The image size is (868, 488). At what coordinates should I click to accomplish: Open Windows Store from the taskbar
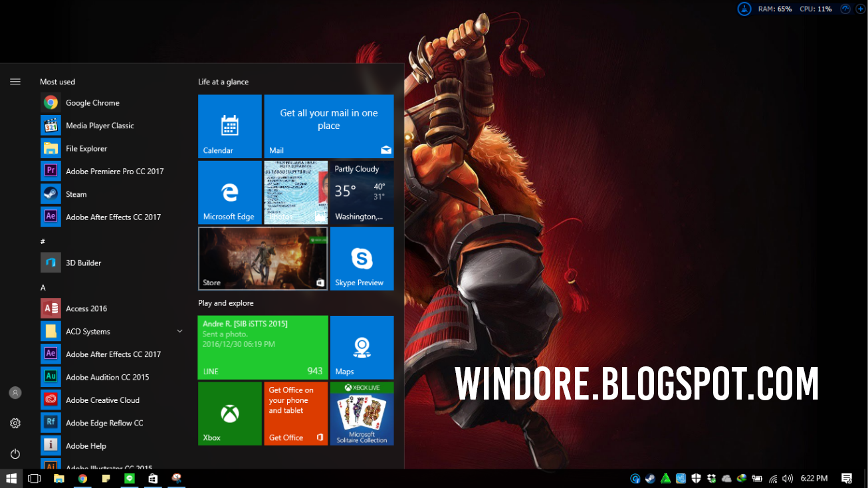[x=153, y=478]
